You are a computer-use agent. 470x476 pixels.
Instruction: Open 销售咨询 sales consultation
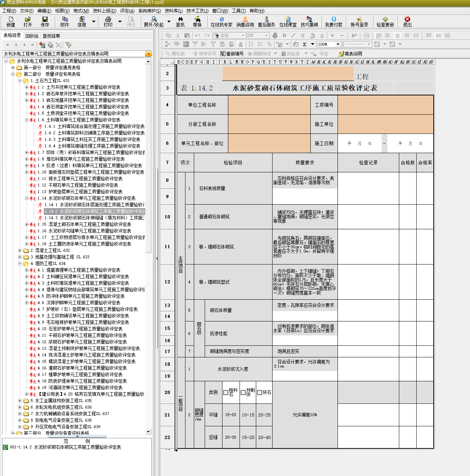tap(245, 21)
